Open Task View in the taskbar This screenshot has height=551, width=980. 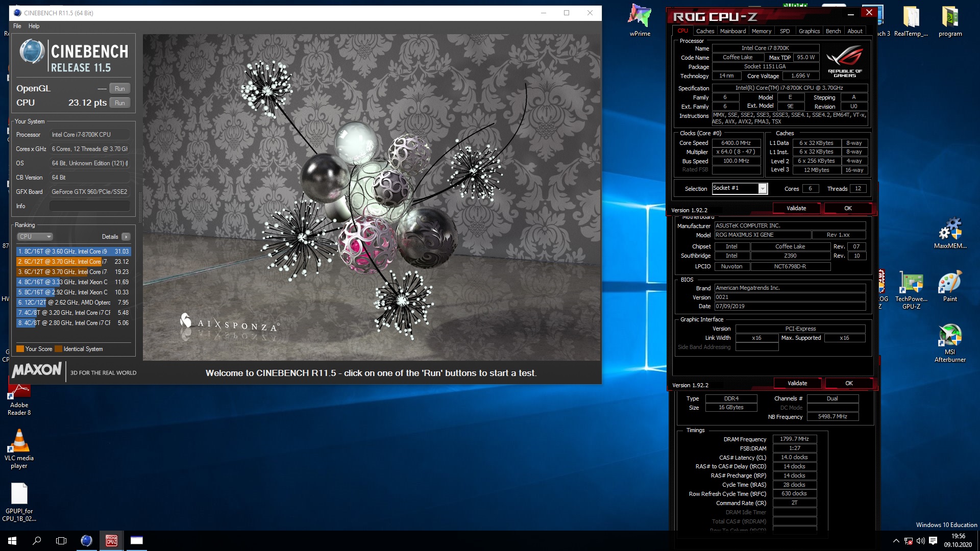pyautogui.click(x=61, y=541)
